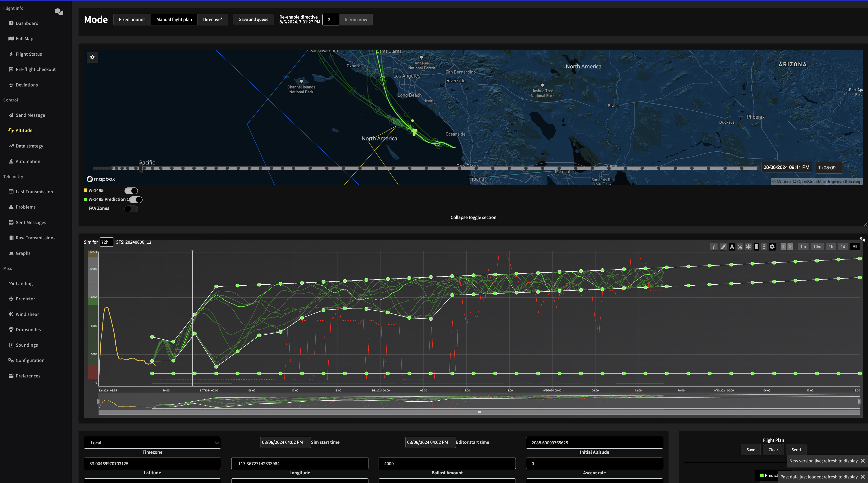Click Collapse toggle section
Screen dimensions: 868x483
(x=473, y=217)
